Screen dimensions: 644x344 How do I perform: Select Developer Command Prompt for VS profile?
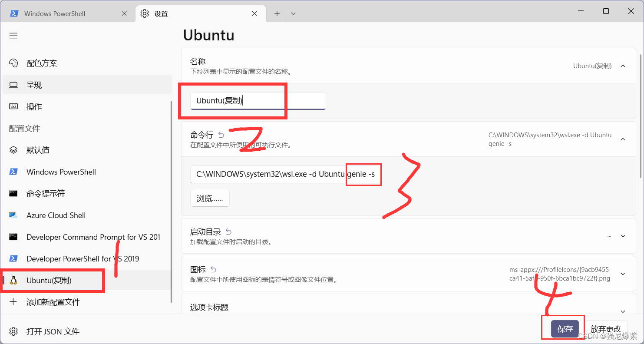87,237
